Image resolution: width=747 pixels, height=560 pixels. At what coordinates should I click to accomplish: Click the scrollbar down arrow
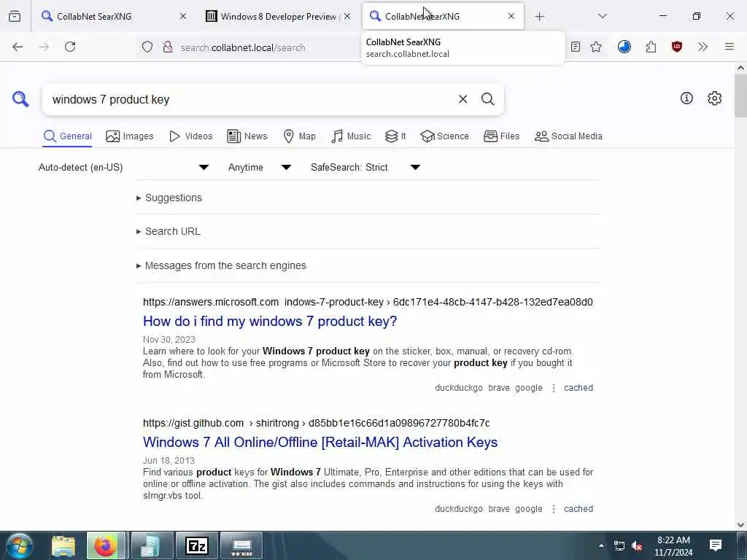pyautogui.click(x=740, y=525)
